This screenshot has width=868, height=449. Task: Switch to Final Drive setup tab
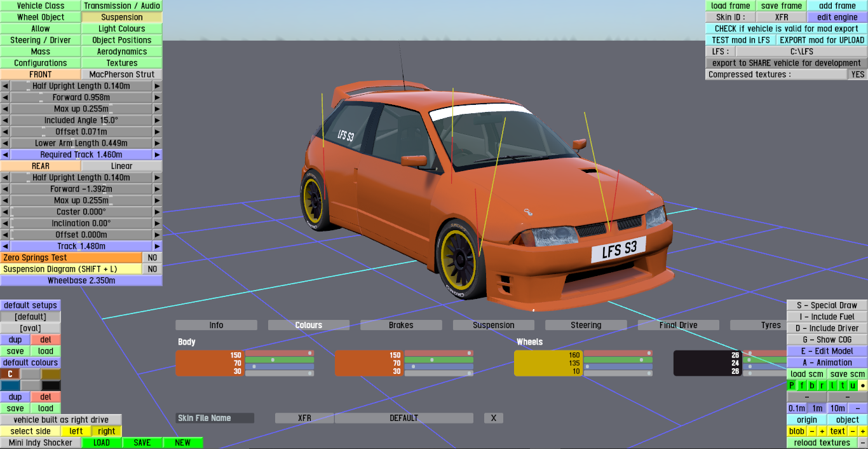click(679, 325)
